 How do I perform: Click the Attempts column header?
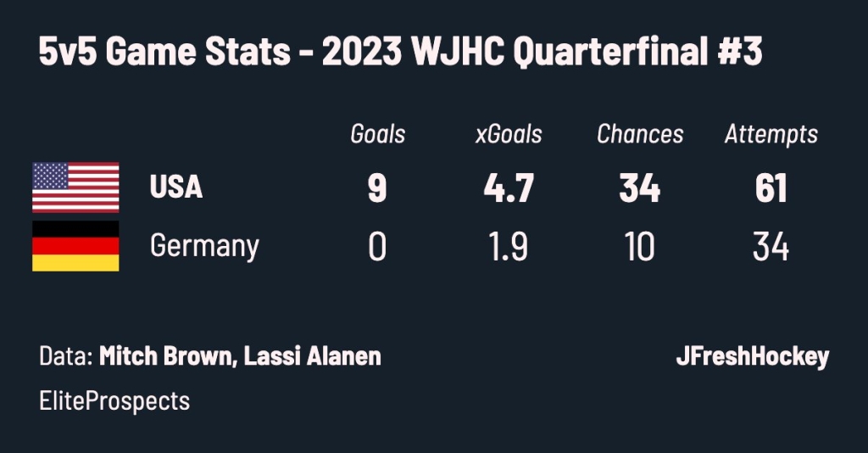pyautogui.click(x=771, y=135)
